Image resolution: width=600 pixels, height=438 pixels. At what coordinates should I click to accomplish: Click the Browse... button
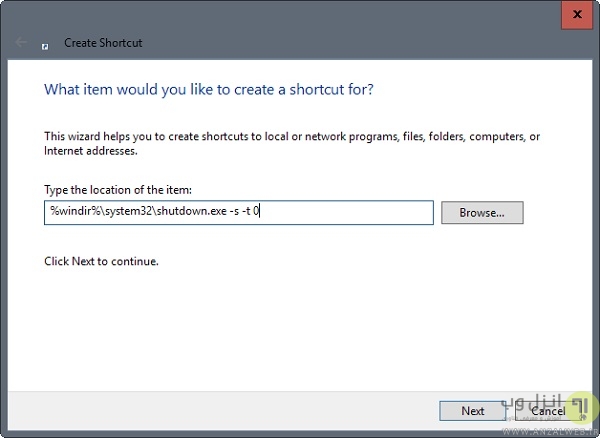tap(484, 213)
